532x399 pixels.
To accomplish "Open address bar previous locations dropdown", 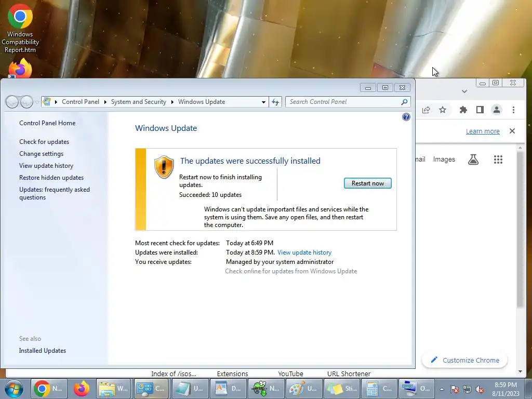I will click(x=263, y=102).
